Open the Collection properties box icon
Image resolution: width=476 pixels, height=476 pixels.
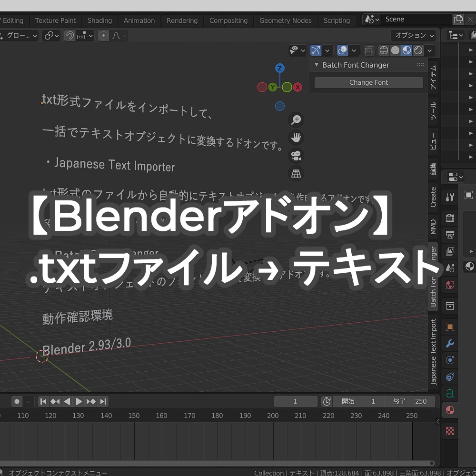click(x=450, y=306)
